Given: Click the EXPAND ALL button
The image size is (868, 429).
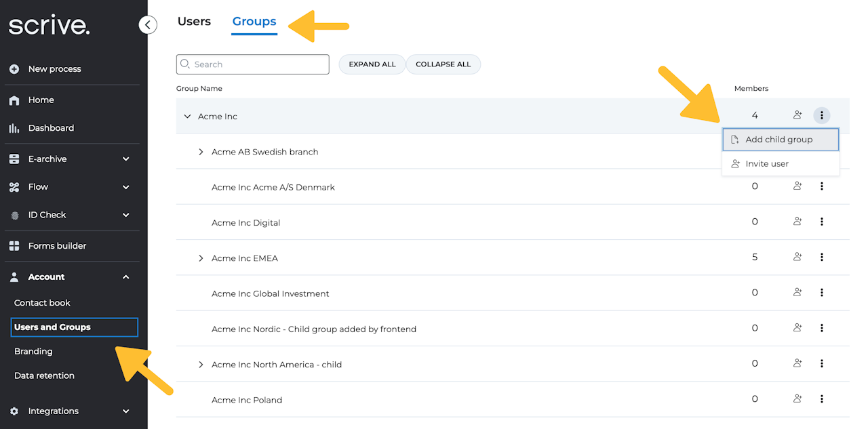Looking at the screenshot, I should [372, 64].
